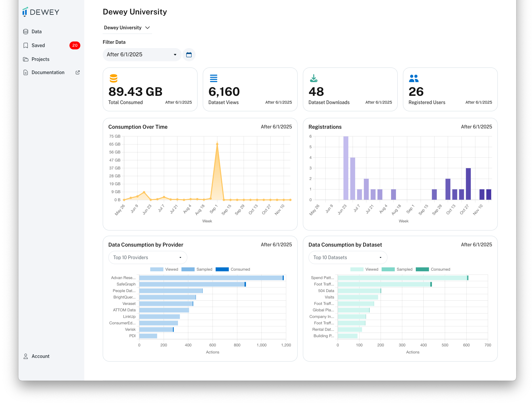Click the Data Consumption by Dataset heading
Viewport: 532px width, 405px height.
(345, 245)
